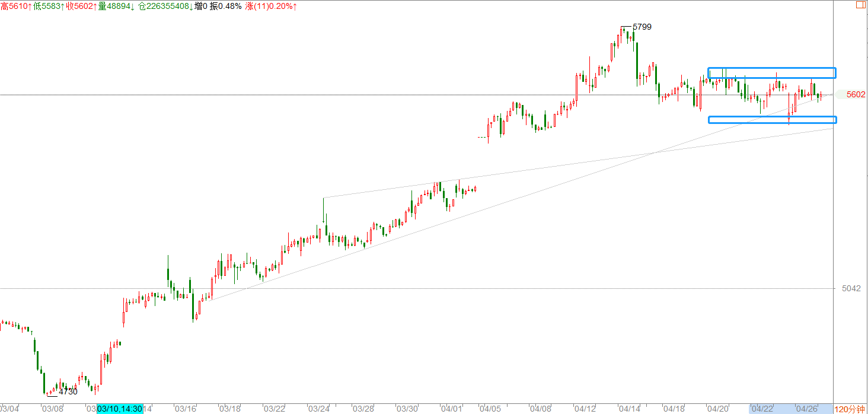Click the 03/08 date label
This screenshot has height=414, width=868.
52,409
